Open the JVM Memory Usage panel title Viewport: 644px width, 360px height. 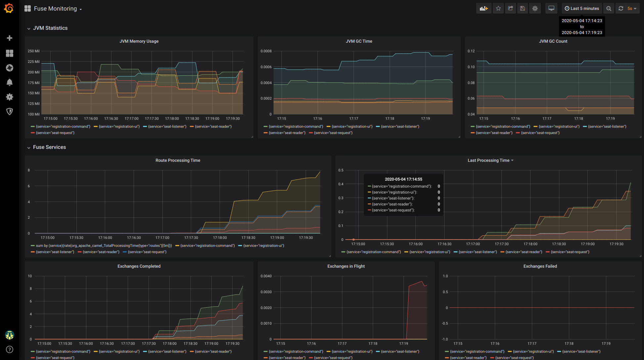tap(139, 41)
